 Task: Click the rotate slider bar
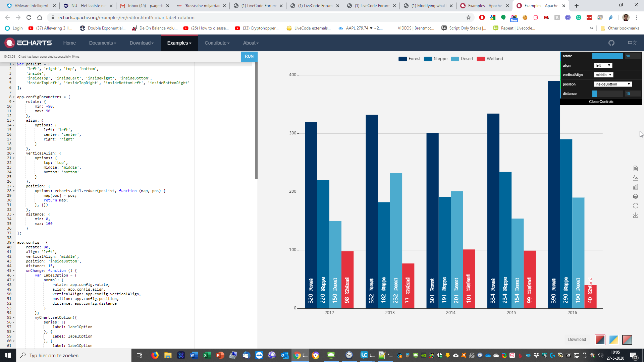click(x=607, y=56)
